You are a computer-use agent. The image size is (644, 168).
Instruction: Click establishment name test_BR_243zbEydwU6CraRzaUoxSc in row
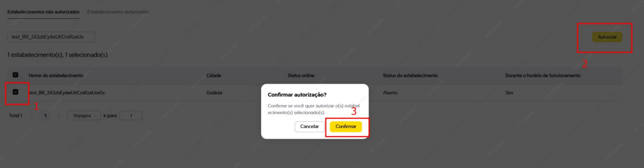(67, 93)
